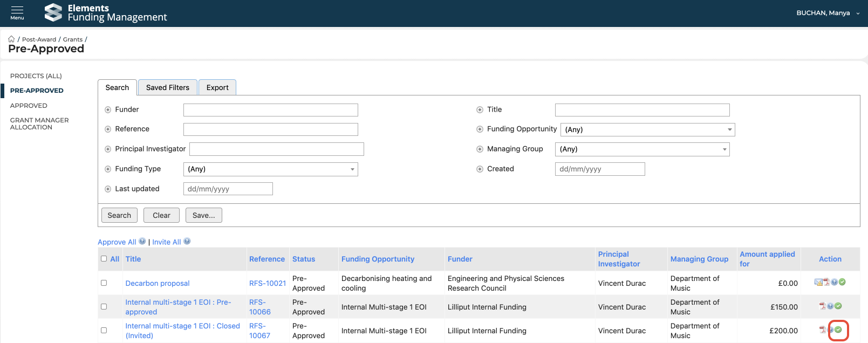This screenshot has width=868, height=343.
Task: Open the Export tab
Action: coord(217,87)
